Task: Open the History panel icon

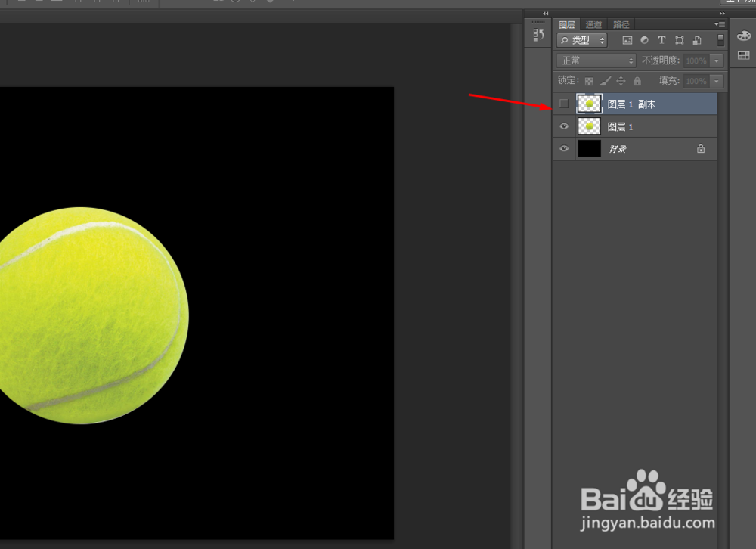Action: (538, 35)
